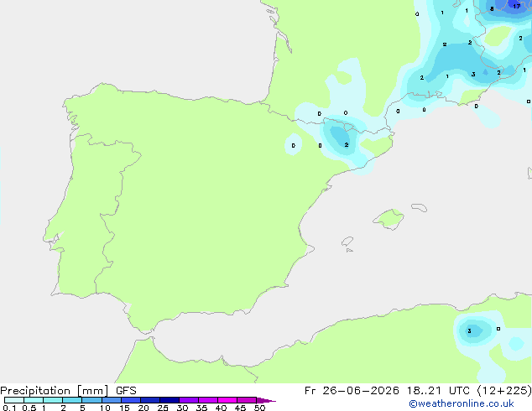Click the legend label '50'

[259, 408]
